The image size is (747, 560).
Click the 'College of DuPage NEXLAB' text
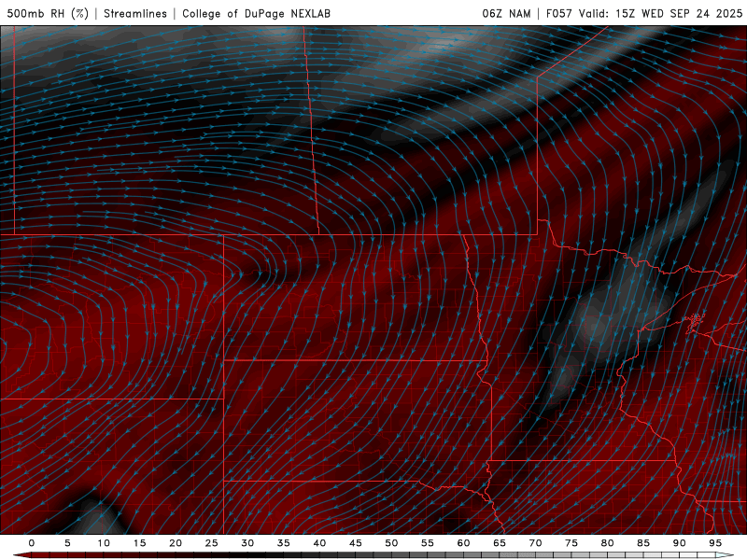pyautogui.click(x=256, y=13)
